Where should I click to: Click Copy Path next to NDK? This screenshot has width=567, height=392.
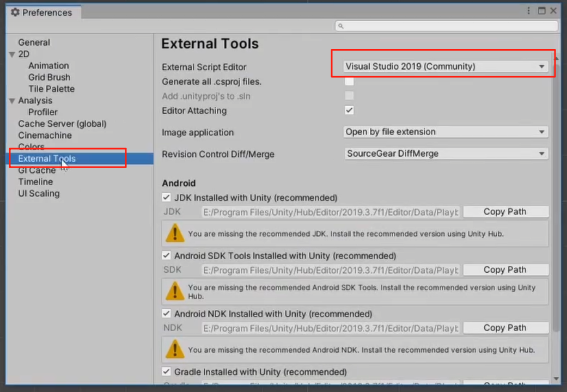point(505,328)
